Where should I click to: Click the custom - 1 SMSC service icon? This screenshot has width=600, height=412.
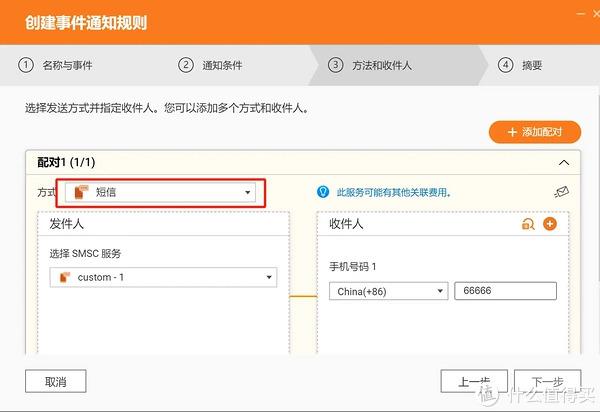[65, 277]
